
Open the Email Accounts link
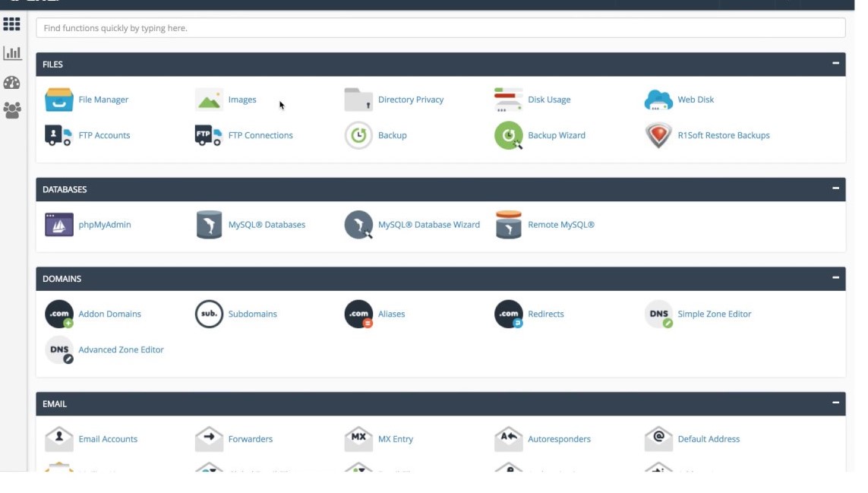[x=108, y=439]
